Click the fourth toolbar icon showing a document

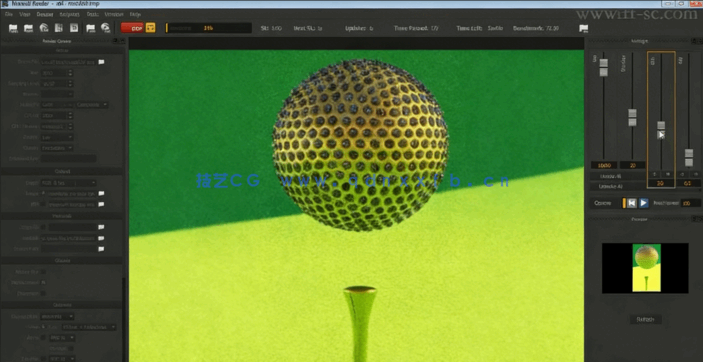(59, 28)
